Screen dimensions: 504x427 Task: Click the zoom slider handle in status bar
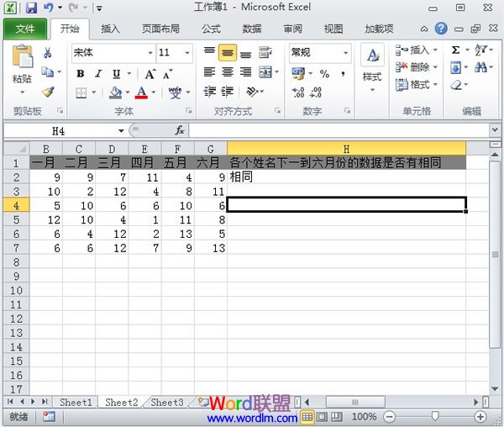(434, 416)
